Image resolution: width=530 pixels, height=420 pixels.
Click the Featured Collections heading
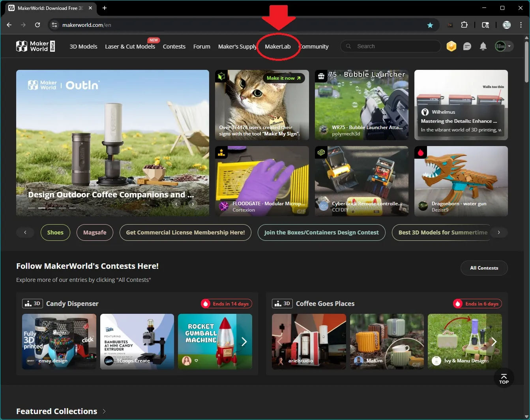coord(57,411)
